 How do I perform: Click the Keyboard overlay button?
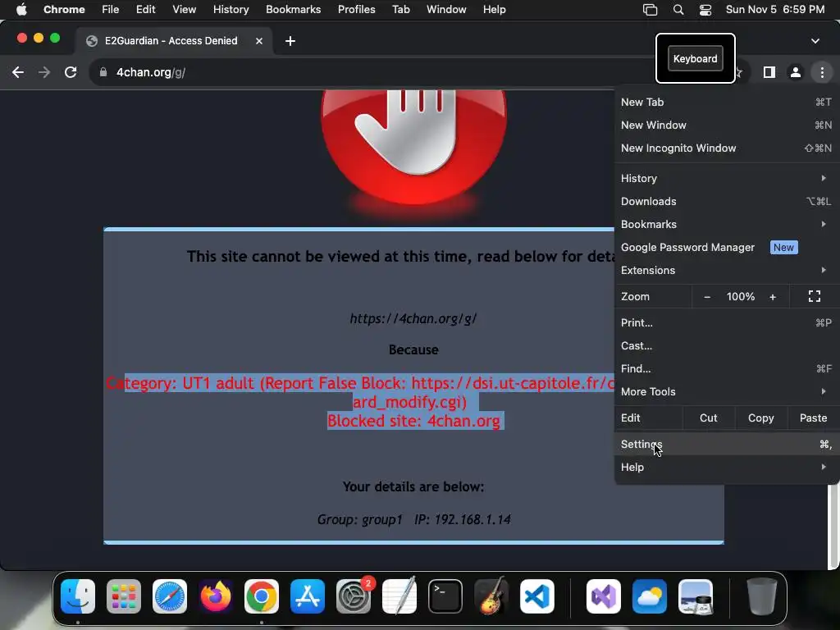tap(695, 59)
